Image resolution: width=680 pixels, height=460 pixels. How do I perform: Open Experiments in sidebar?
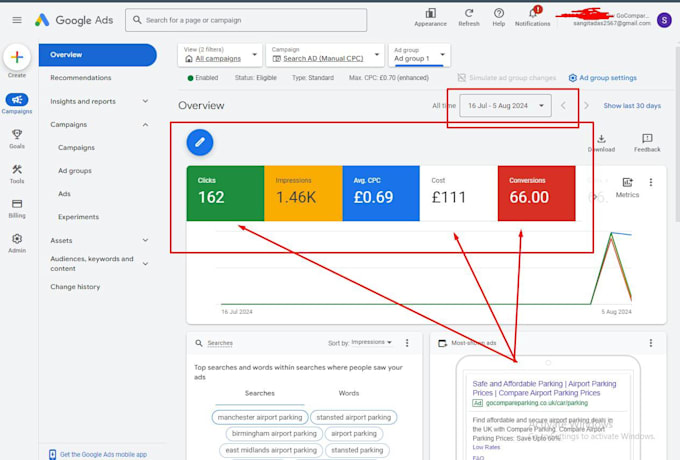78,217
